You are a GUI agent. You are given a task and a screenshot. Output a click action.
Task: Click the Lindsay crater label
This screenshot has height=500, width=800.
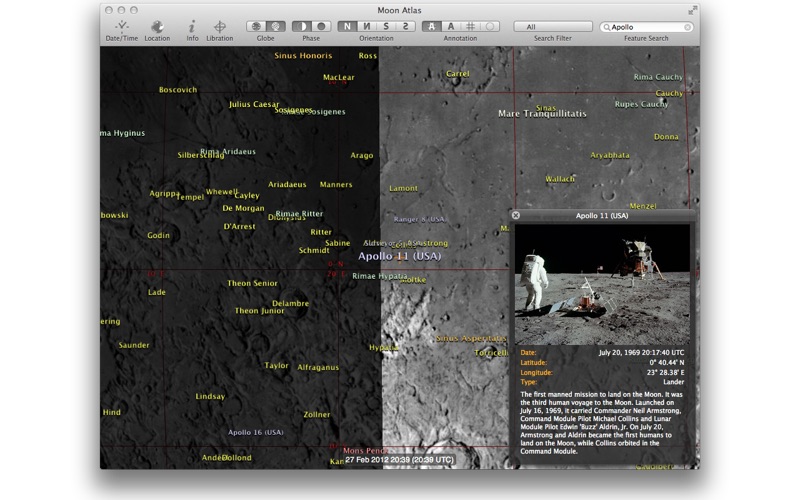pos(210,396)
